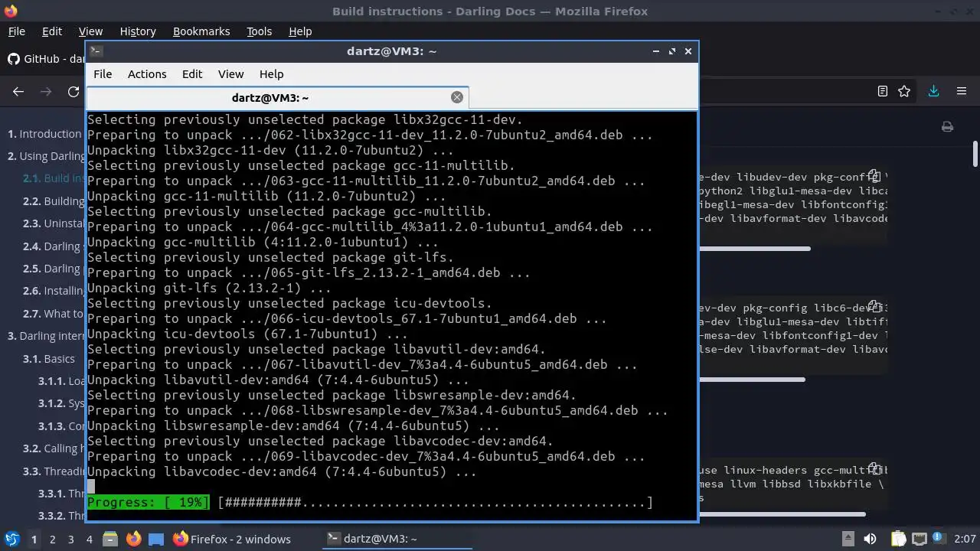The height and width of the screenshot is (551, 980).
Task: Click the apt progress bar at 19%
Action: 370,503
